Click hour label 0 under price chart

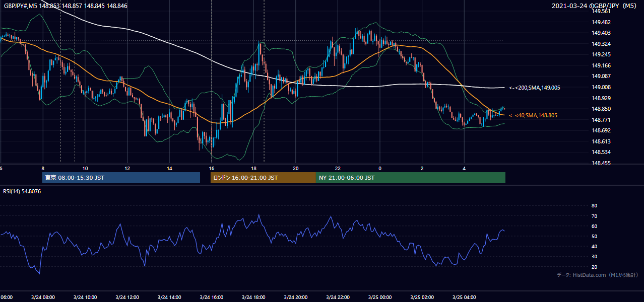pyautogui.click(x=380, y=169)
